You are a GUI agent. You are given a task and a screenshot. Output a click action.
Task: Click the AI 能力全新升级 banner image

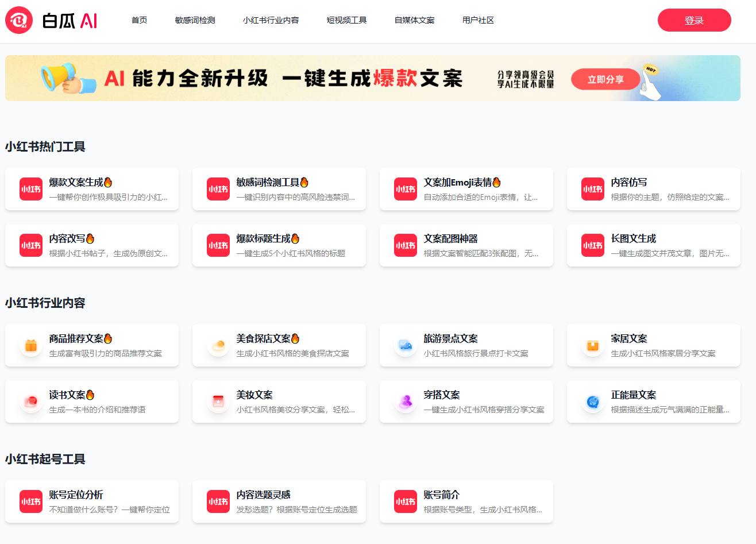287,78
